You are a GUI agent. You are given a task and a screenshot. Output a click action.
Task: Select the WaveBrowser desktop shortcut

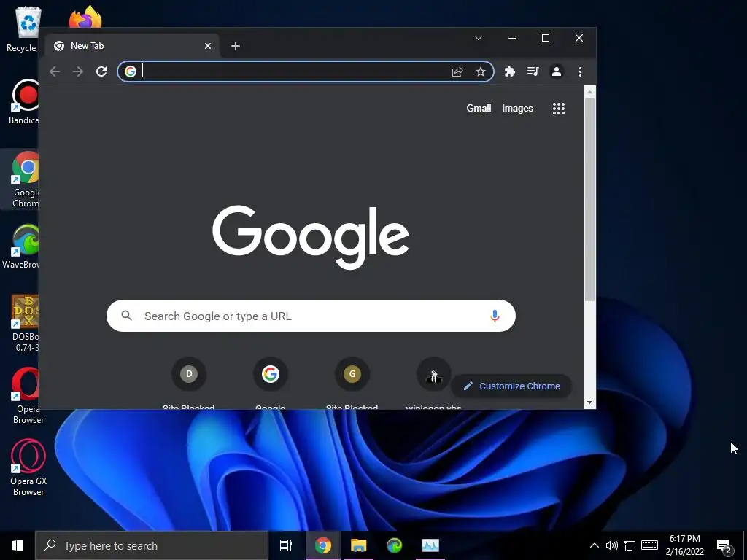click(21, 246)
